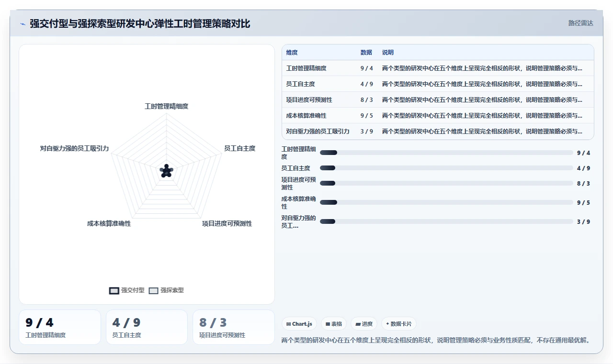
Task: Click the 路径雷达 label in header
Action: pyautogui.click(x=580, y=23)
